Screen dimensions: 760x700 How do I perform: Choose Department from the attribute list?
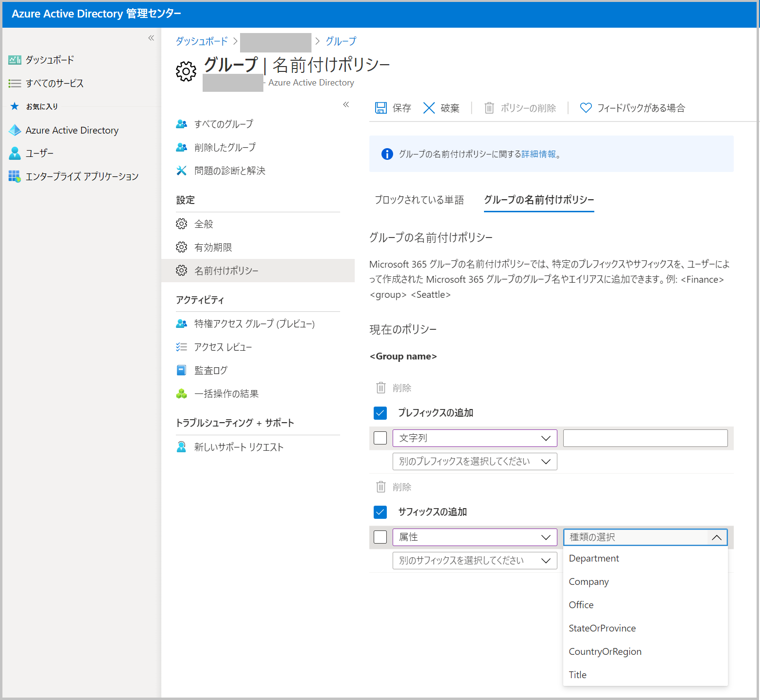(x=645, y=559)
